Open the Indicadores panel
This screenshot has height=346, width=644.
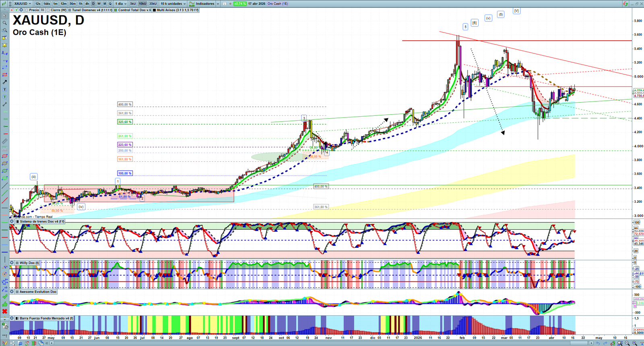click(x=202, y=4)
